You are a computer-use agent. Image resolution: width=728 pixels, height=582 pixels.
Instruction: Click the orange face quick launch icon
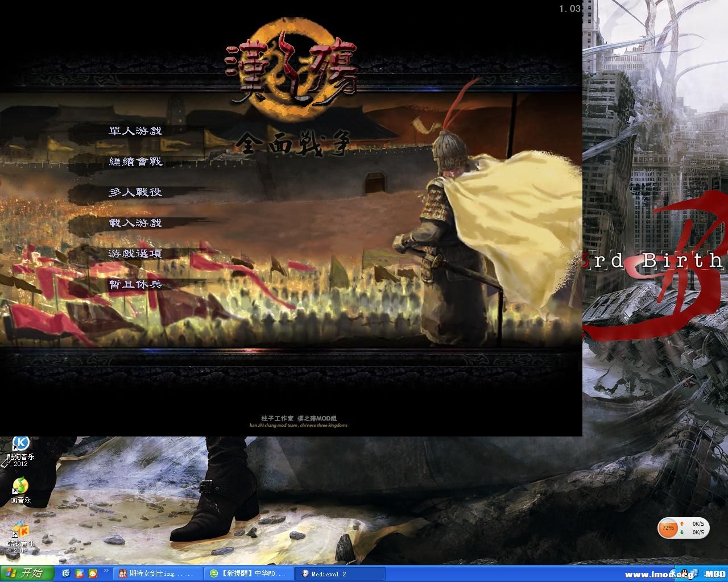(92, 573)
